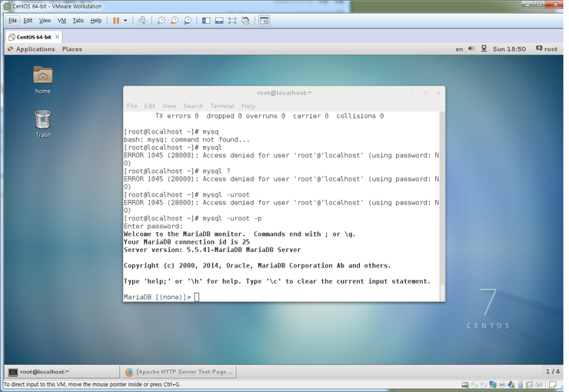Open the VMware Edit menu

pyautogui.click(x=28, y=21)
